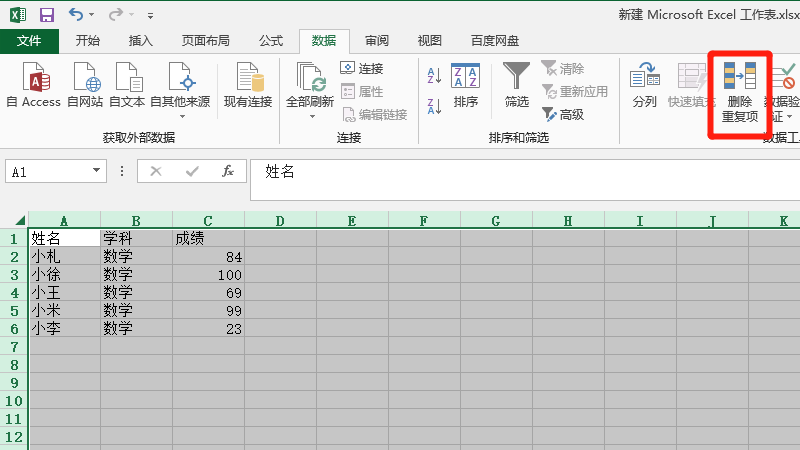
Task: Select the cell with name 小王
Action: (64, 292)
